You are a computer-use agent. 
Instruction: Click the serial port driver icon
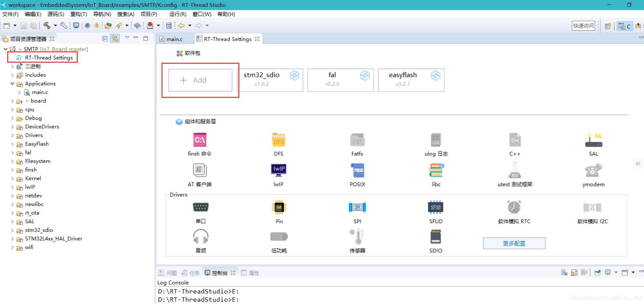coord(200,207)
